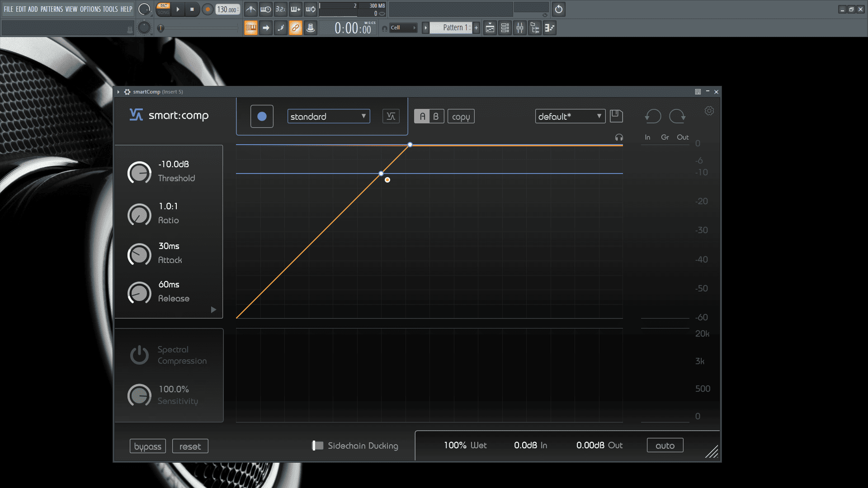Click the step editing arrow icon
868x488 pixels.
coord(266,28)
